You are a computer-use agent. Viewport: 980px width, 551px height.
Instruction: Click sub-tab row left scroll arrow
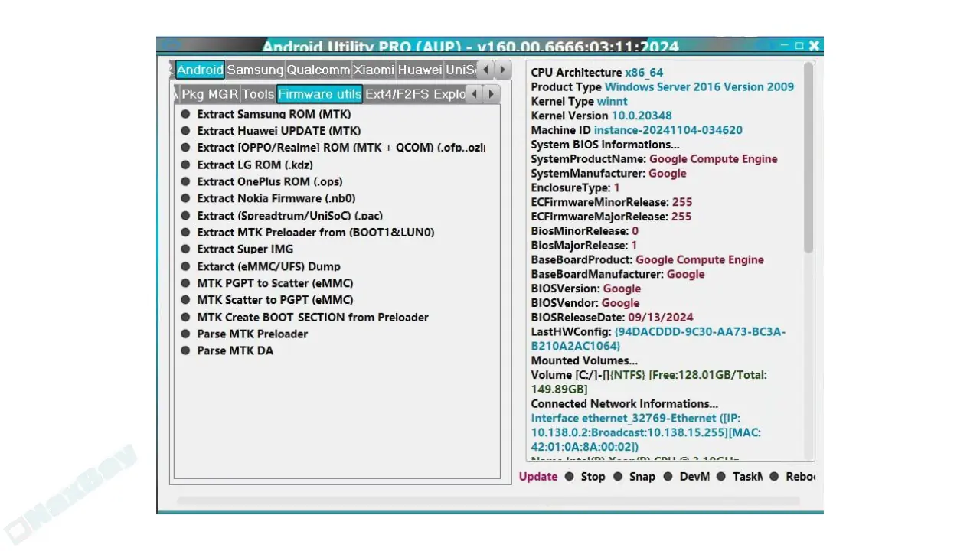point(474,94)
